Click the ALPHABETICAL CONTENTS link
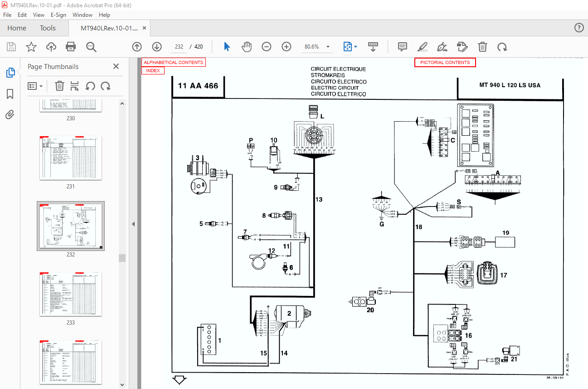This screenshot has height=389, width=588. [174, 62]
